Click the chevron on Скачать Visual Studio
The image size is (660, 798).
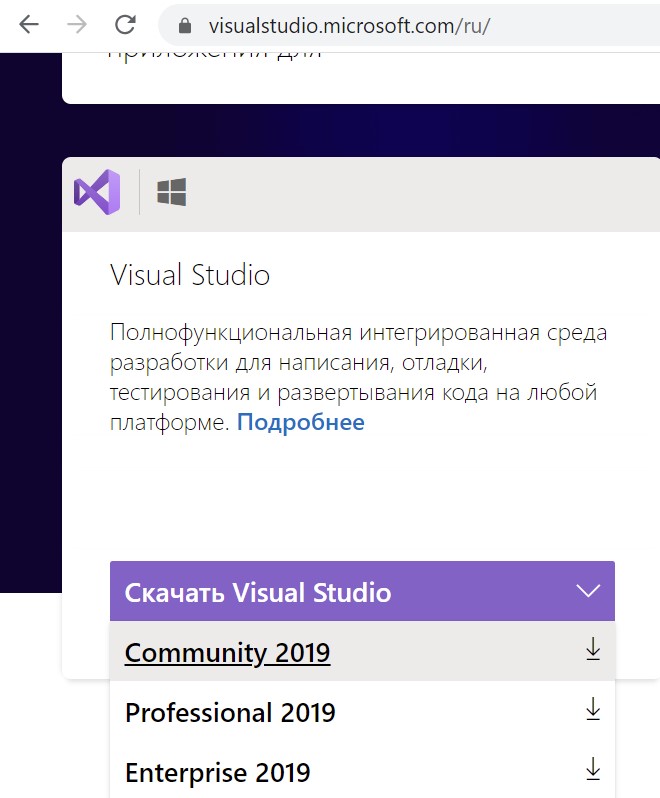(x=588, y=591)
